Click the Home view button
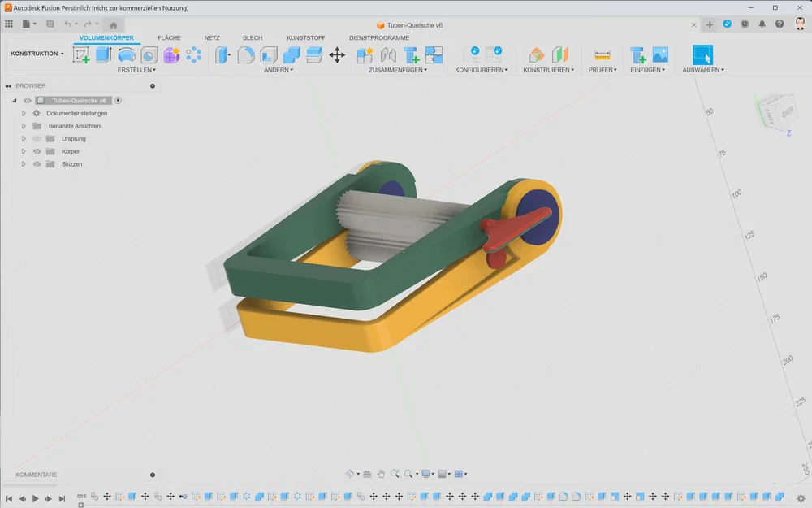Screen dimensions: 812x508 click(114, 25)
